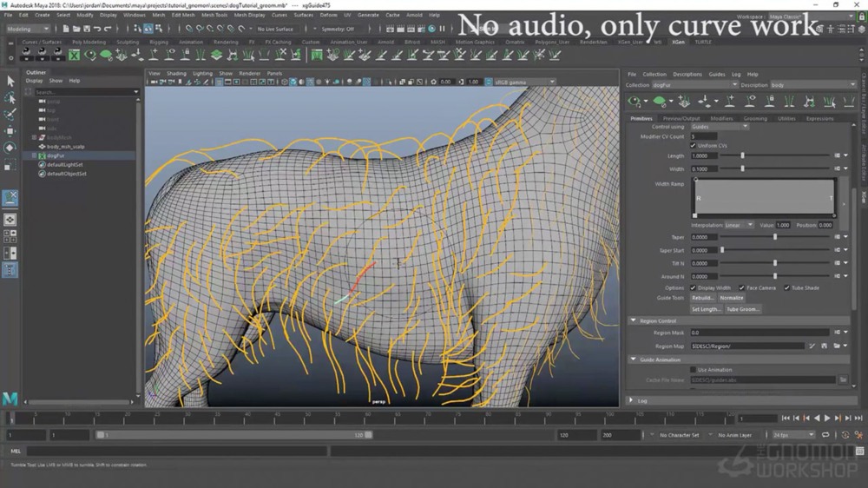868x488 pixels.
Task: Toggle the Face Camera checkbox
Action: click(x=742, y=288)
